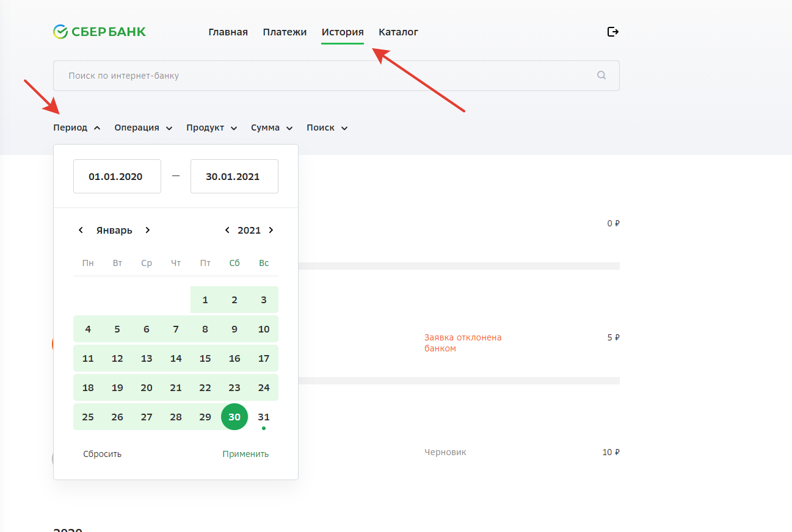This screenshot has width=792, height=532.
Task: Select day 2 in the calendar
Action: 234,300
